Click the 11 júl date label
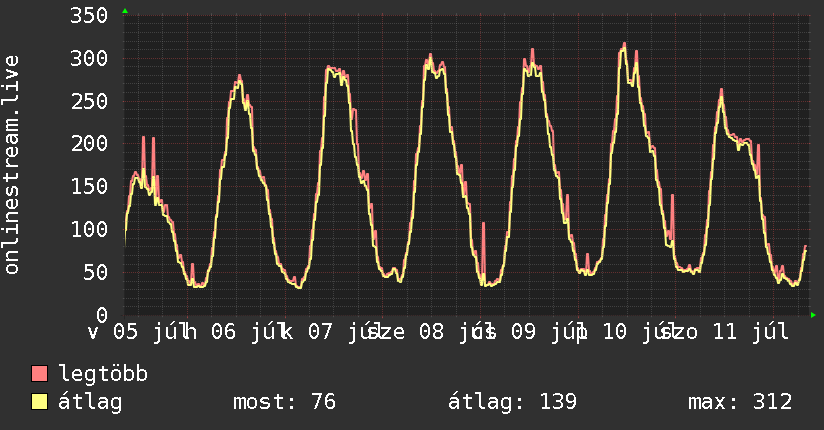824x430 pixels. click(x=750, y=333)
